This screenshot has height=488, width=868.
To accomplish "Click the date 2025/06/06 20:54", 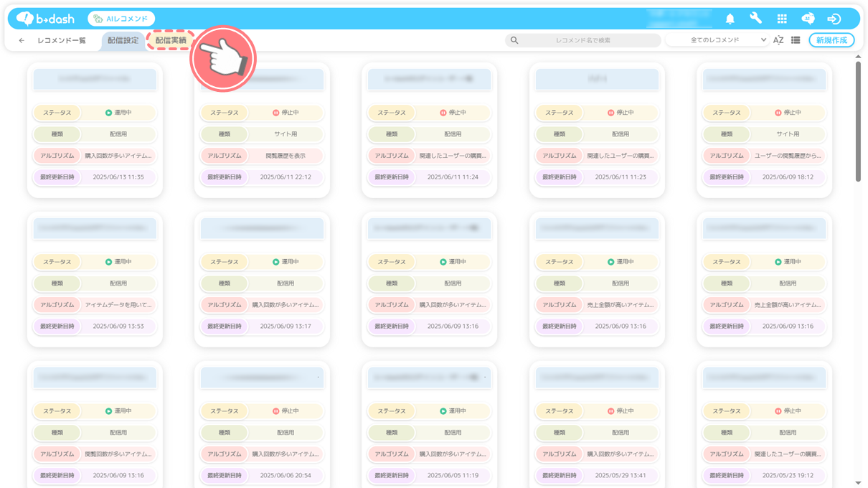I will coord(286,476).
